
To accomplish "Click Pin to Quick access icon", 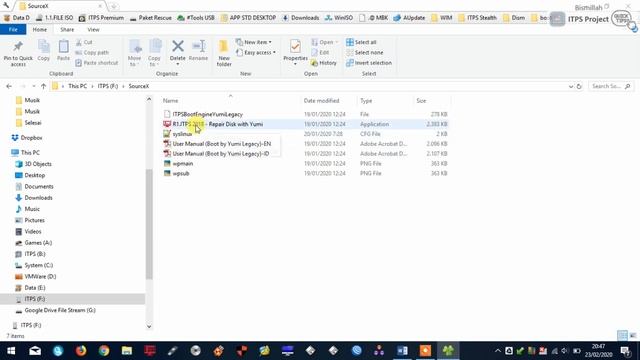I will (x=18, y=53).
